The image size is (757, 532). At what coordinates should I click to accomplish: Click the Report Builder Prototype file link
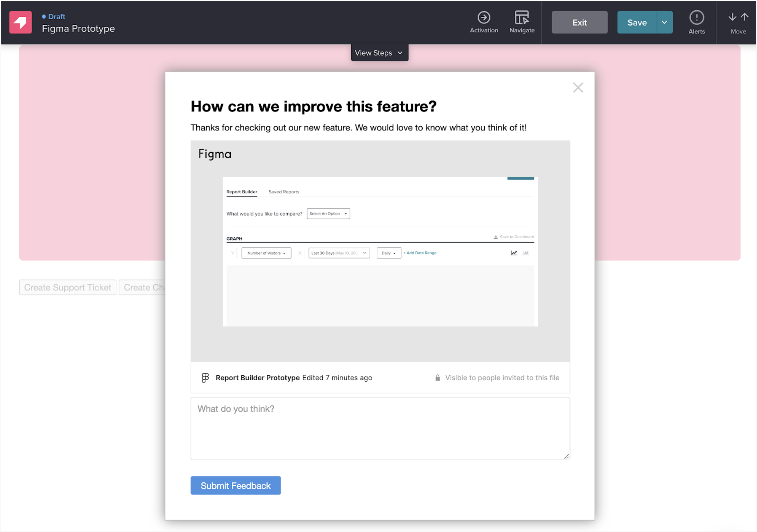258,378
